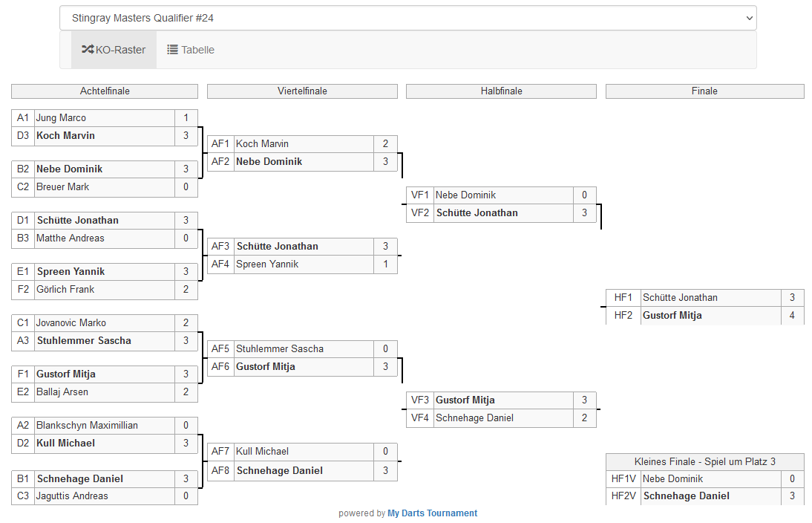The image size is (812, 523).
Task: Open the My Darts Tournament link
Action: click(x=432, y=513)
